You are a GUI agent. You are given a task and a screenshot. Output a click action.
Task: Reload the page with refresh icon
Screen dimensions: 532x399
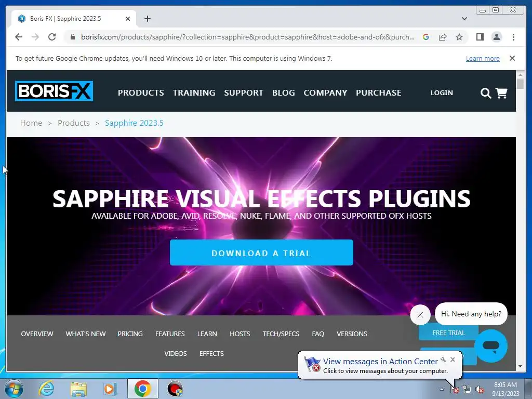(52, 37)
